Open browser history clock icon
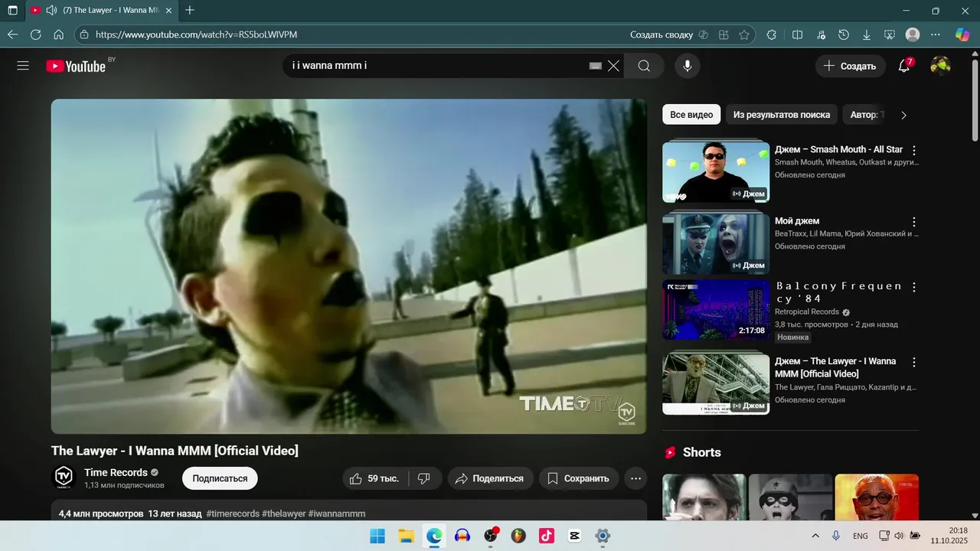 [x=844, y=34]
